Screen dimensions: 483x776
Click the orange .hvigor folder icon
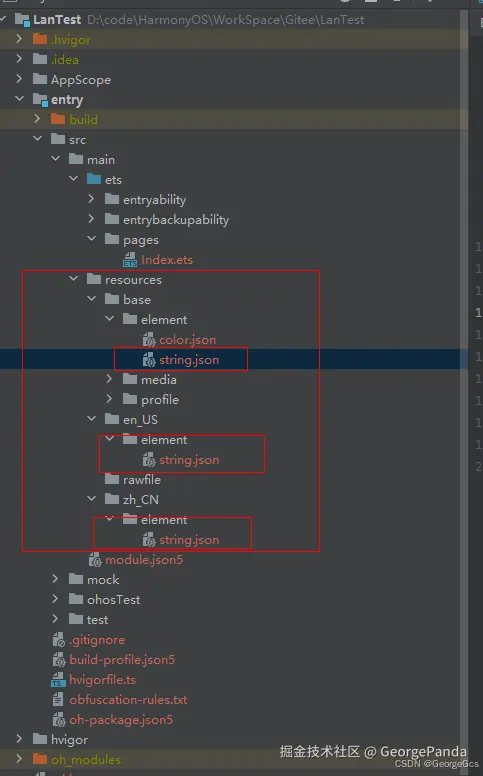click(40, 39)
